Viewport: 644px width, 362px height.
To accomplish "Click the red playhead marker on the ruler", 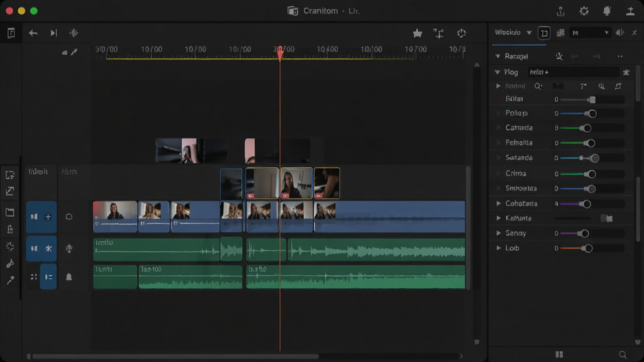I will pyautogui.click(x=280, y=52).
